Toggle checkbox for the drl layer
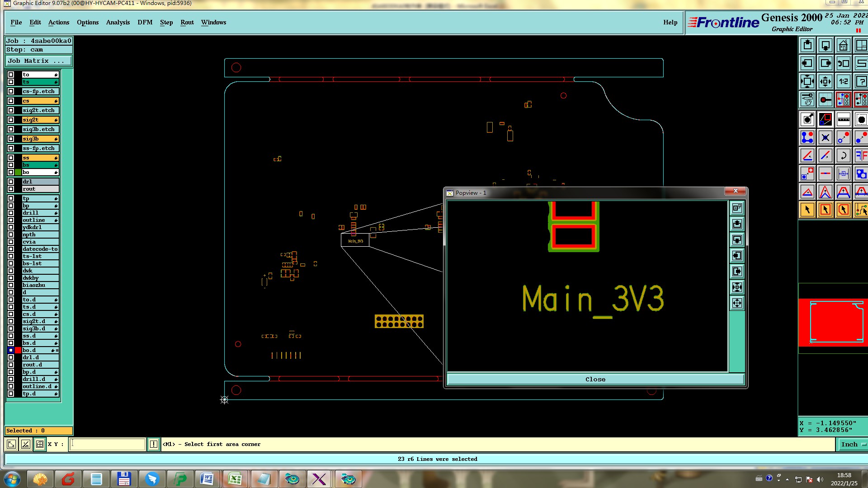The width and height of the screenshot is (868, 488). [11, 182]
